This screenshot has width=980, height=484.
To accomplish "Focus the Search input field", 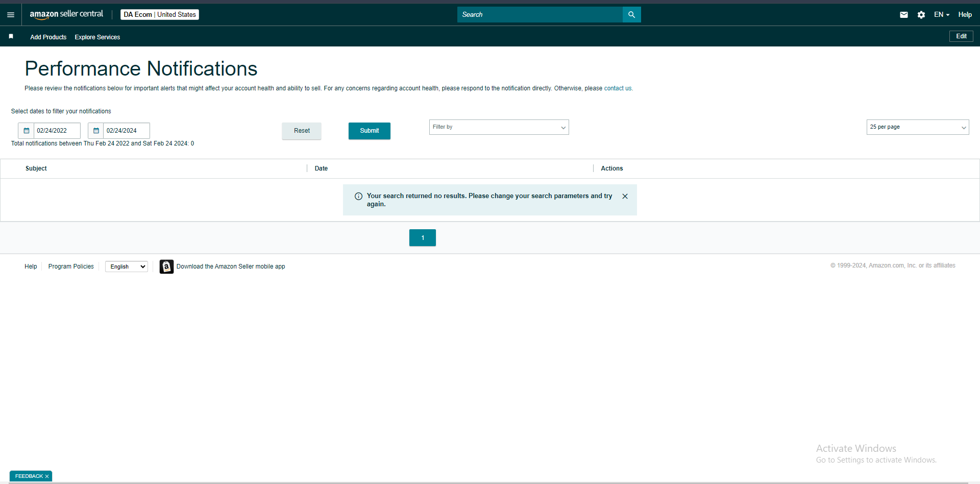I will [540, 15].
